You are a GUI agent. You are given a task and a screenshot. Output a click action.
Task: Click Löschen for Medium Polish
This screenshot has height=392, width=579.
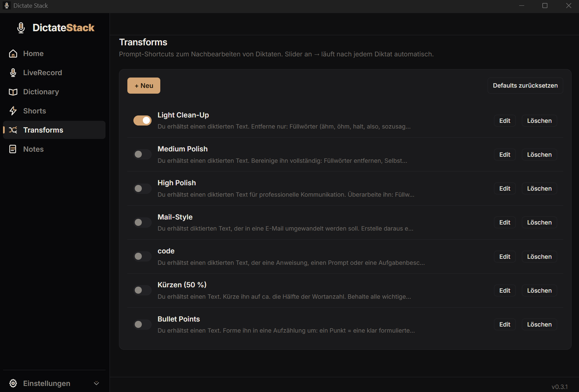(x=539, y=155)
